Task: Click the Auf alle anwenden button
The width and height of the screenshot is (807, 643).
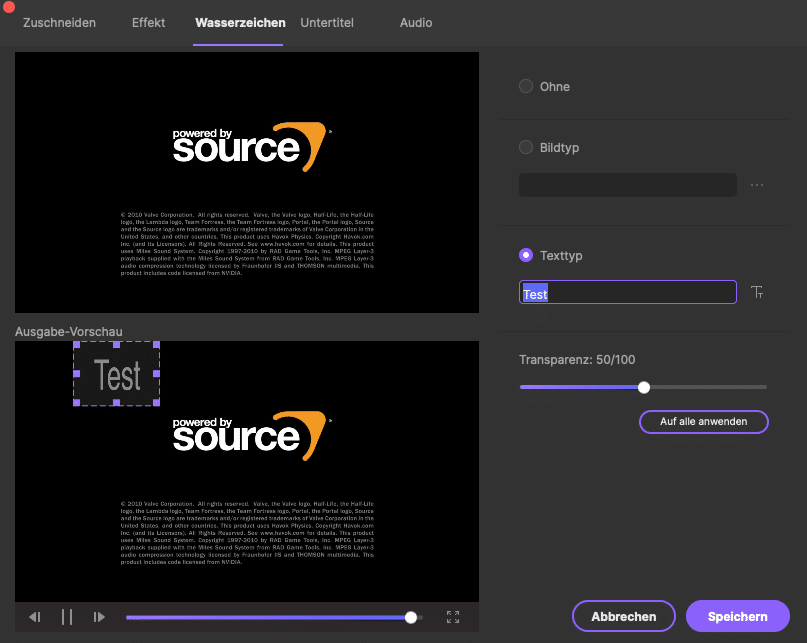Action: [703, 422]
